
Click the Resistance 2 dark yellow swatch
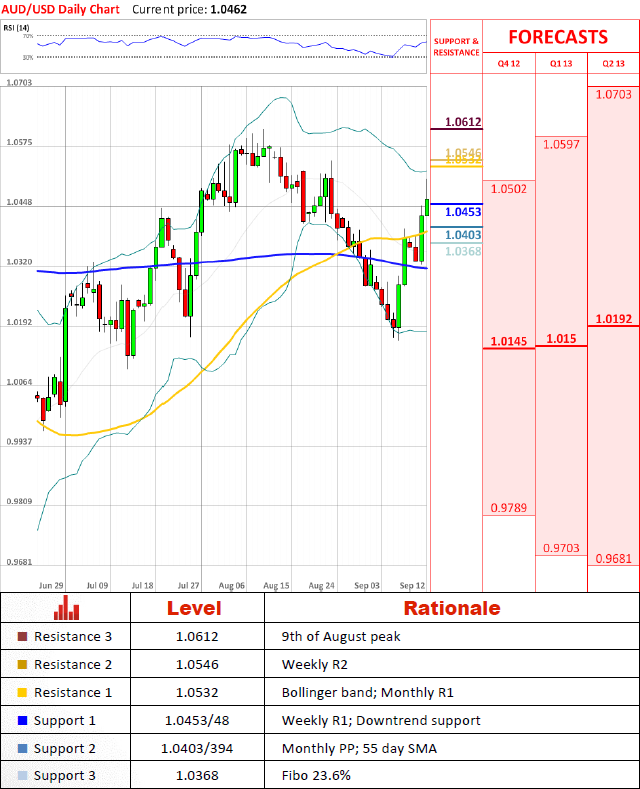pyautogui.click(x=22, y=665)
